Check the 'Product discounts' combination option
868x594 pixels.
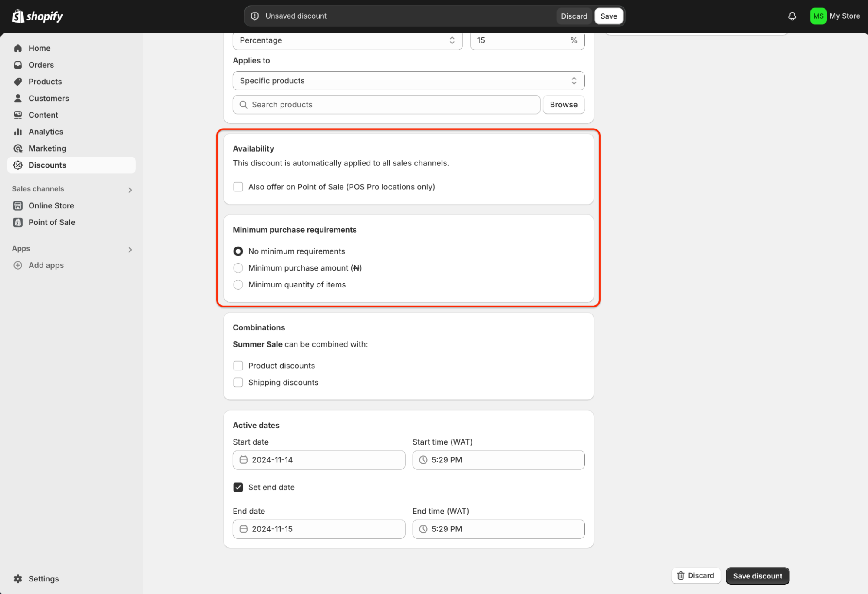click(x=238, y=366)
